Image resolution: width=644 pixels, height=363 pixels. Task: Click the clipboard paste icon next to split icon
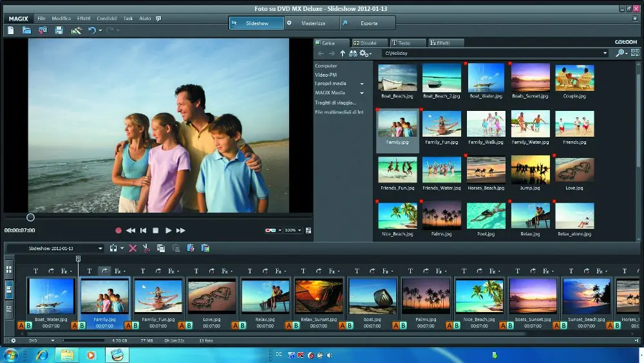click(x=205, y=248)
